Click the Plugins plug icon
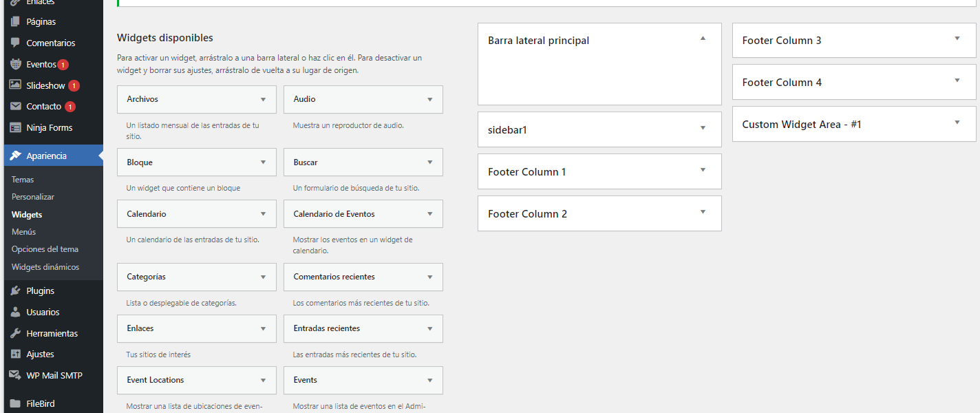Image resolution: width=980 pixels, height=413 pixels. [x=15, y=290]
